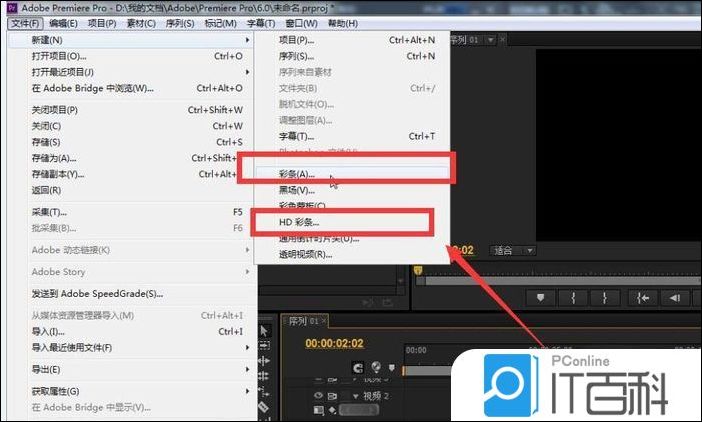
Task: Choose 黑场(V)... in New submenu
Action: click(352, 190)
